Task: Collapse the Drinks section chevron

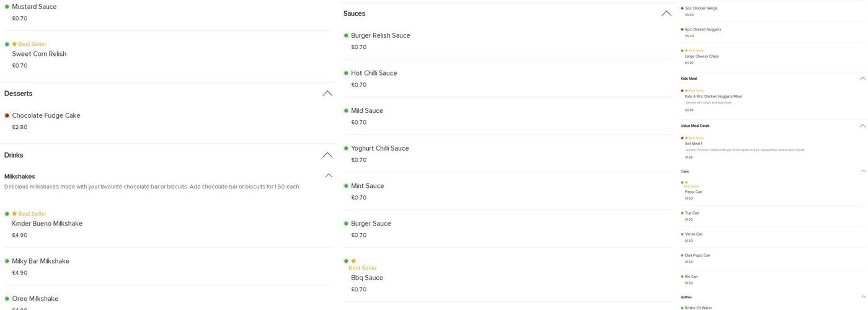Action: 327,155
